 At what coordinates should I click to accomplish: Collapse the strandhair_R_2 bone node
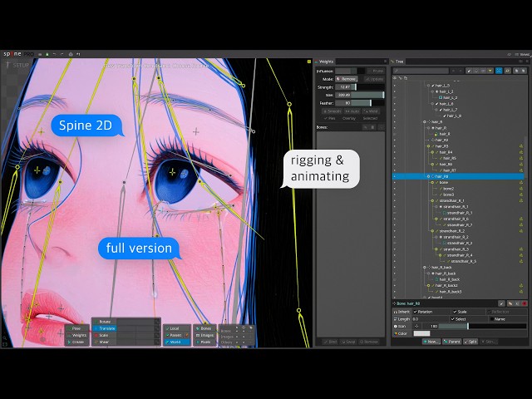(x=432, y=231)
